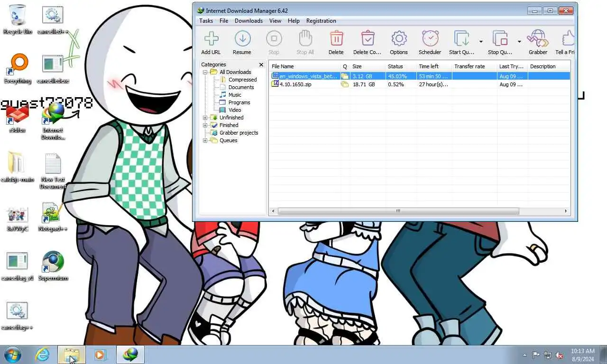Open Start Queue dropdown arrow
607x364 pixels.
pos(481,42)
